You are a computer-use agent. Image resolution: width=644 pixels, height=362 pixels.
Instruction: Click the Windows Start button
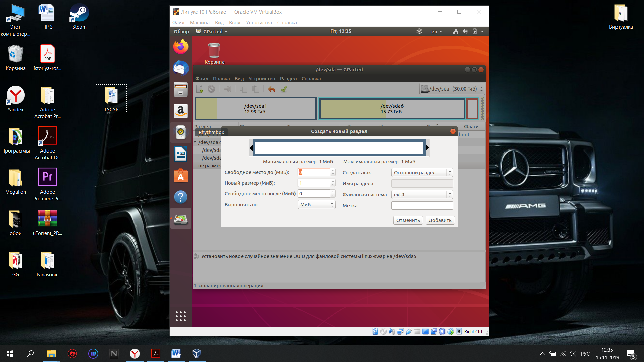coord(10,354)
